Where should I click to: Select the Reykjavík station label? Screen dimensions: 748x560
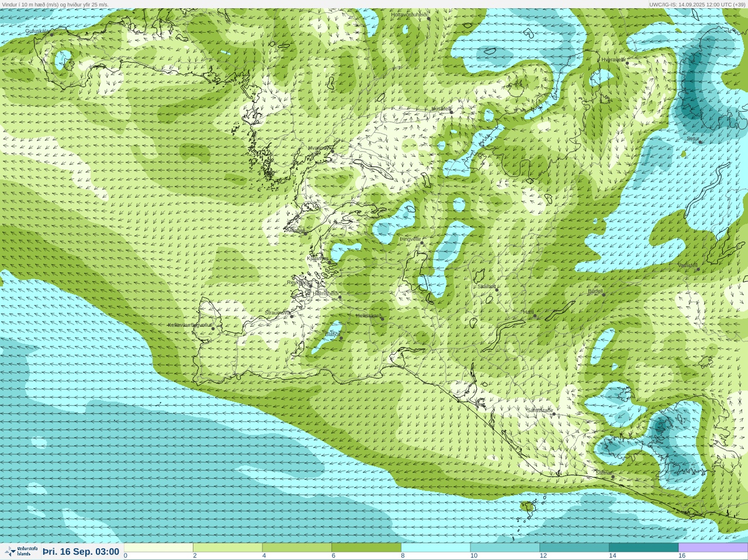click(297, 282)
